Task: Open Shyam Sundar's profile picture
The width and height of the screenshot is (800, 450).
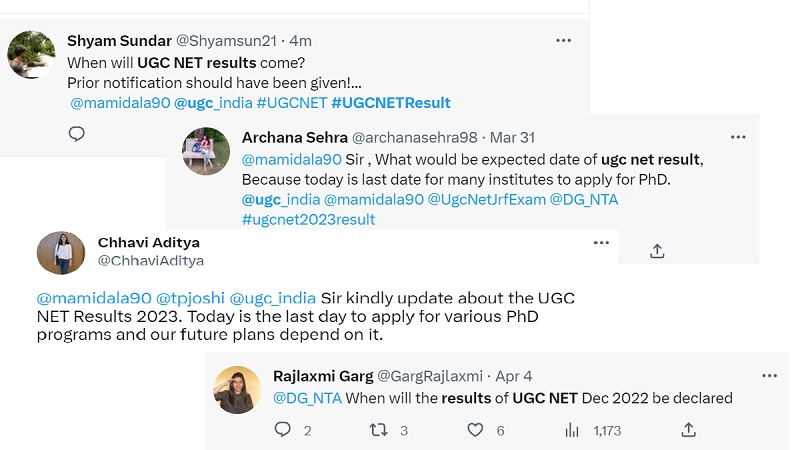Action: [x=31, y=54]
